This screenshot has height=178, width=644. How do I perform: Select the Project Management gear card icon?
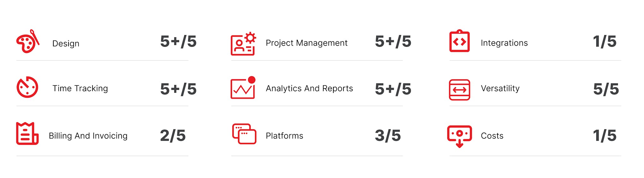click(243, 44)
